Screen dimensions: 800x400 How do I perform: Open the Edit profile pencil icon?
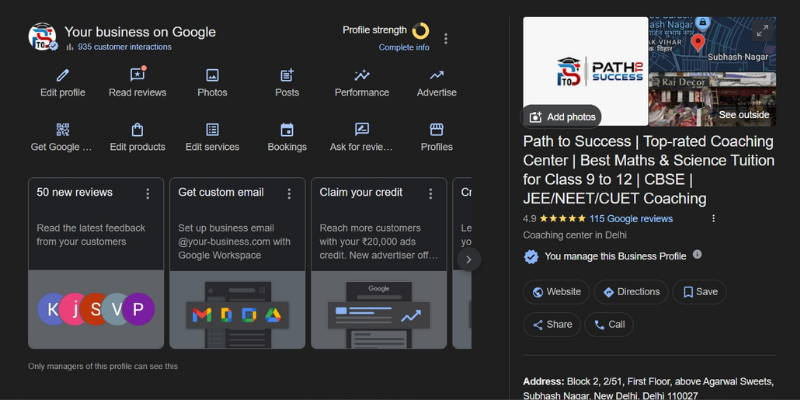click(x=63, y=75)
